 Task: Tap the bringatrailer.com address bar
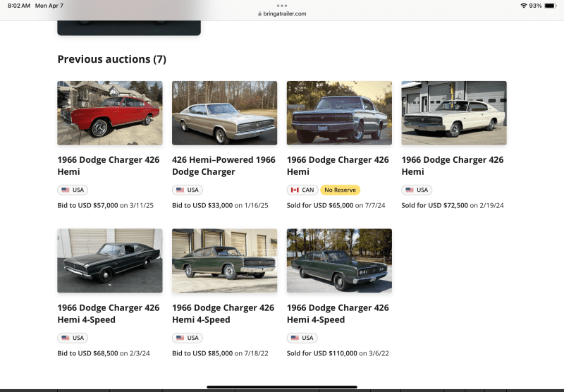pos(282,13)
